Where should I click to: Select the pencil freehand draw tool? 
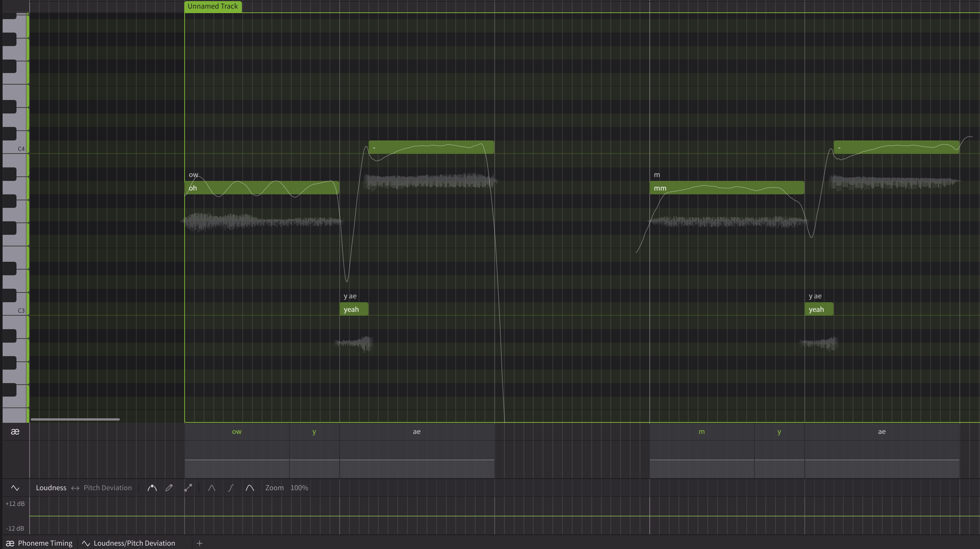point(169,488)
